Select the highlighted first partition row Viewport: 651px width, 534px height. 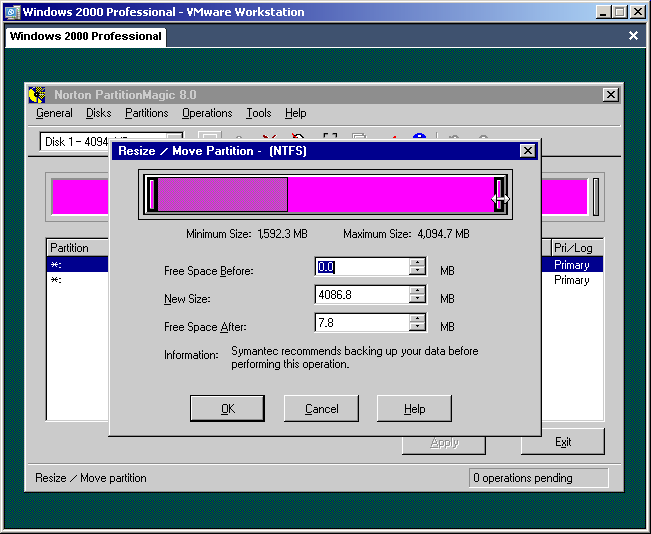tap(78, 265)
